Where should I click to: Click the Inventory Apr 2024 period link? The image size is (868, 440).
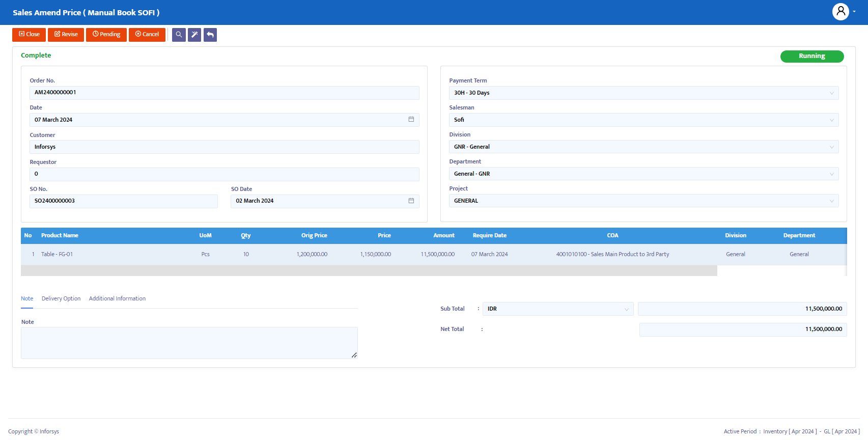[x=790, y=431]
